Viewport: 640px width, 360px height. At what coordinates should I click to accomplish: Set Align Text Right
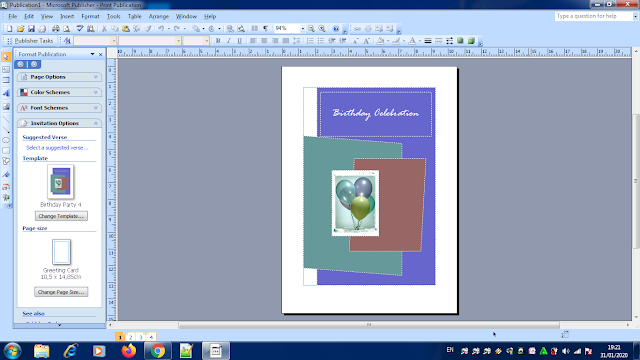(275, 41)
